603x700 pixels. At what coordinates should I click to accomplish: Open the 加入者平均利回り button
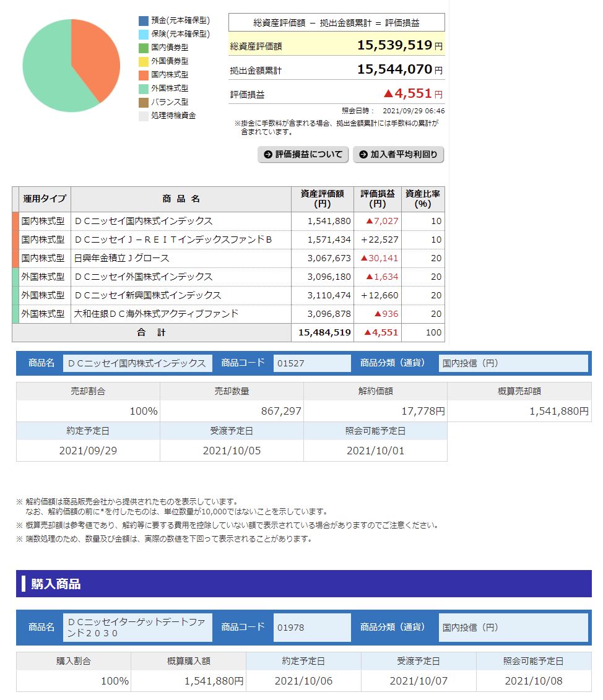coord(398,155)
